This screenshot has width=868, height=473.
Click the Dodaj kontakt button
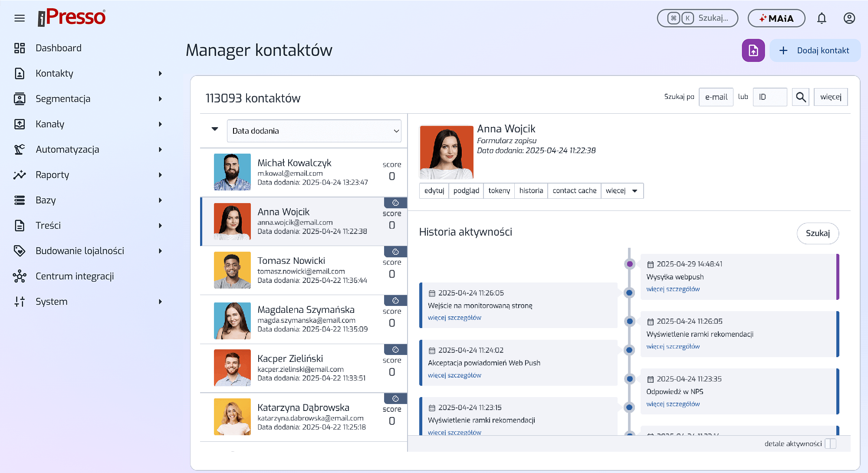(815, 50)
